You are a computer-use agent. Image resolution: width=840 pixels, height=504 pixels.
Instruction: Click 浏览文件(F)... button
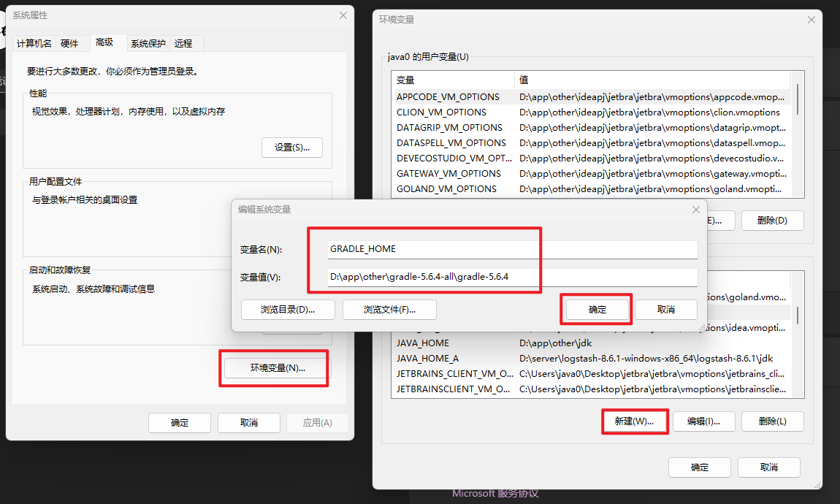tap(389, 310)
